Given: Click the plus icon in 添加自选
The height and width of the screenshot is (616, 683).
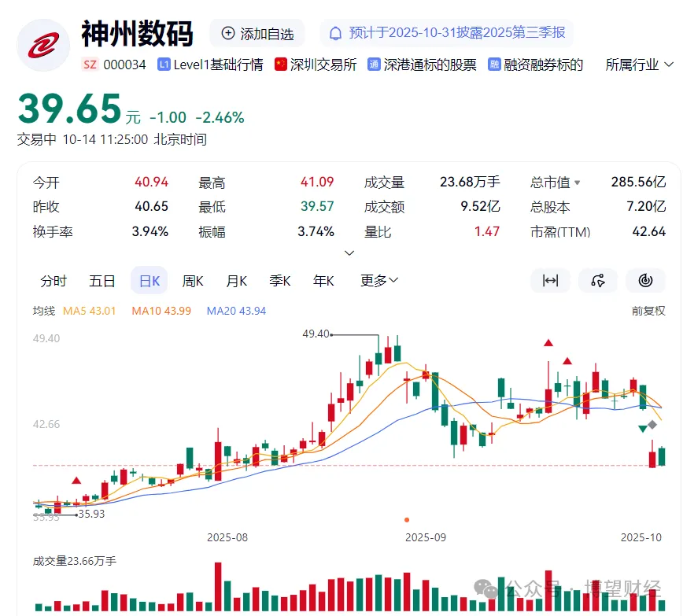Looking at the screenshot, I should pos(228,33).
